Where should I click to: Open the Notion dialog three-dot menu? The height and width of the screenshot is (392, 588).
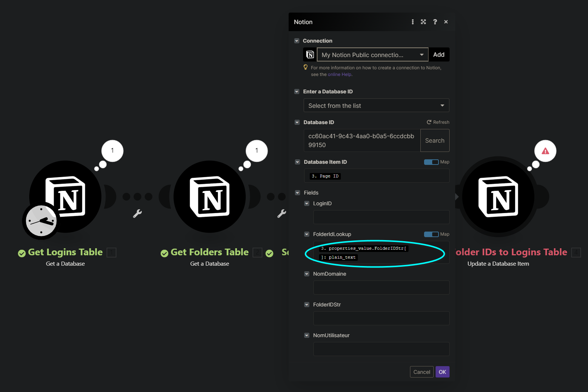[413, 22]
